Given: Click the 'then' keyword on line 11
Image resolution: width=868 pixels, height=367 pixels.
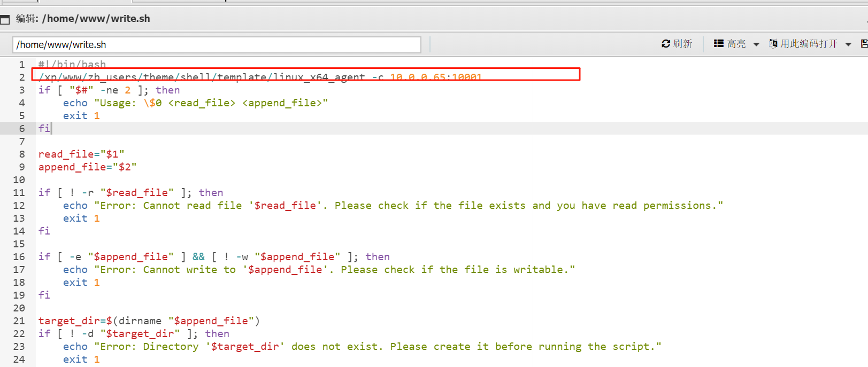Looking at the screenshot, I should pyautogui.click(x=211, y=192).
